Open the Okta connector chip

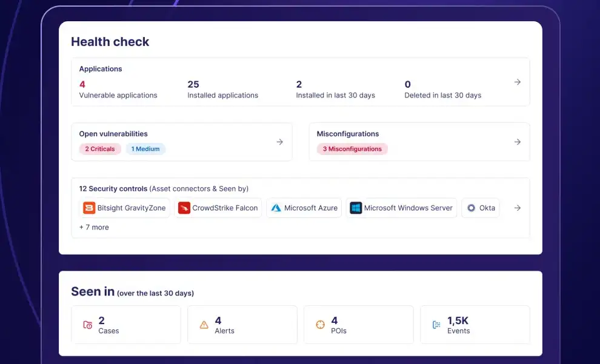[x=480, y=208]
